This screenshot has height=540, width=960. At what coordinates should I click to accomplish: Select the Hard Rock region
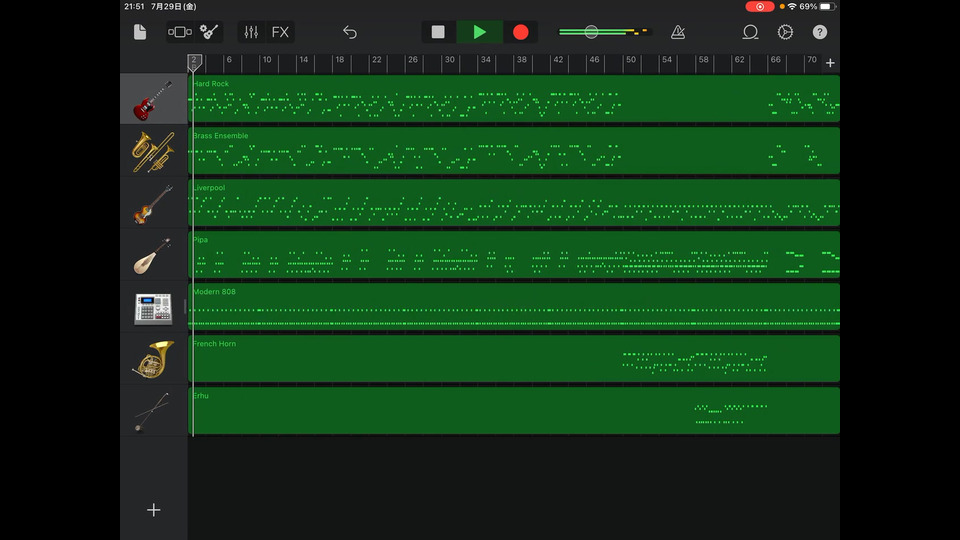tap(514, 99)
